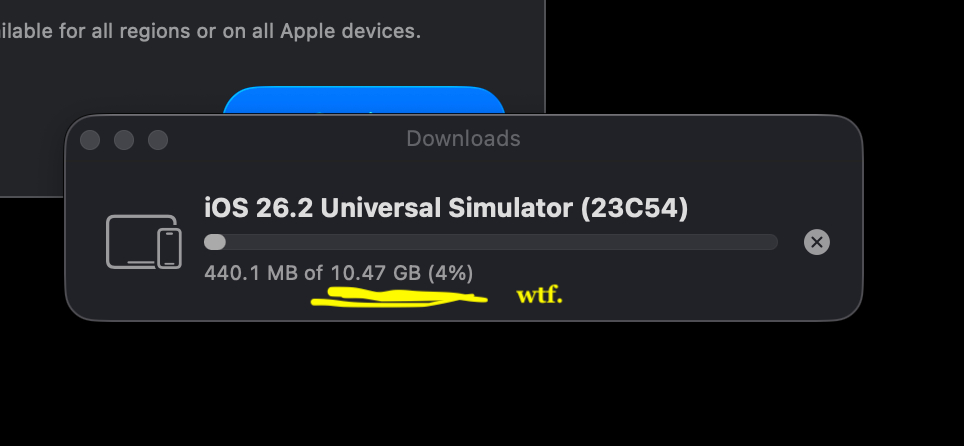The height and width of the screenshot is (446, 964).
Task: Click the simulator devices icon
Action: click(144, 242)
